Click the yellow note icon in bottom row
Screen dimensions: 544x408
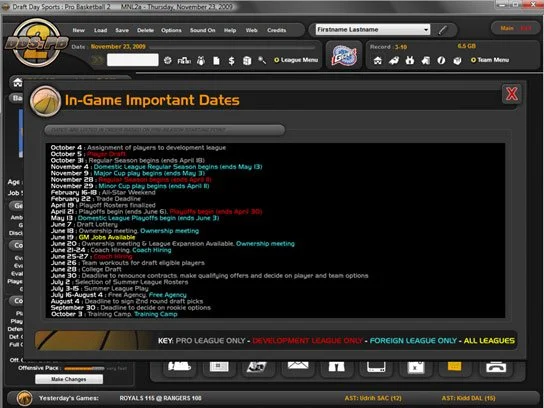click(x=454, y=366)
